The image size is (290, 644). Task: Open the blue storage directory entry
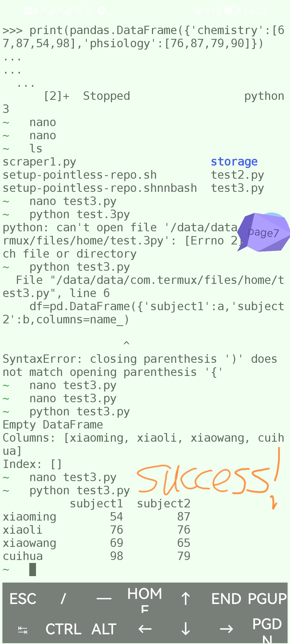tap(234, 161)
